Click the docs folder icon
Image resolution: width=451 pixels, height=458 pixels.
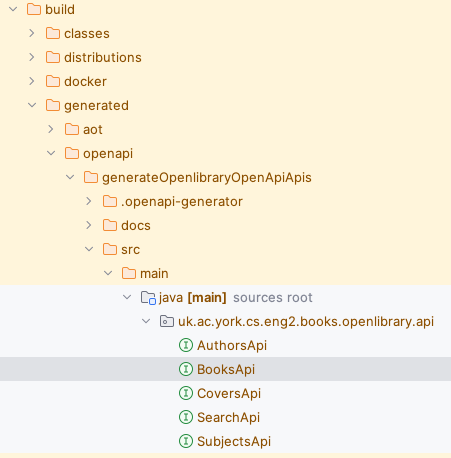110,225
